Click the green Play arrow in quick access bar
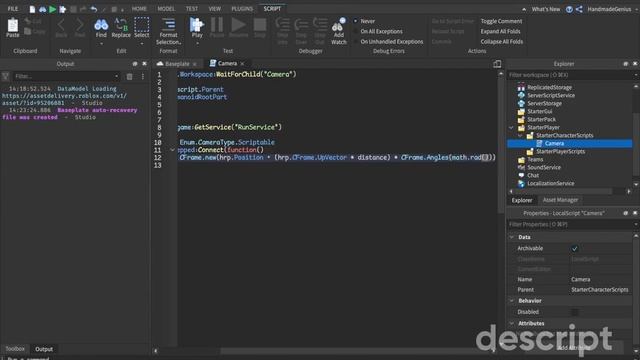This screenshot has width=640, height=360. pyautogui.click(x=53, y=9)
